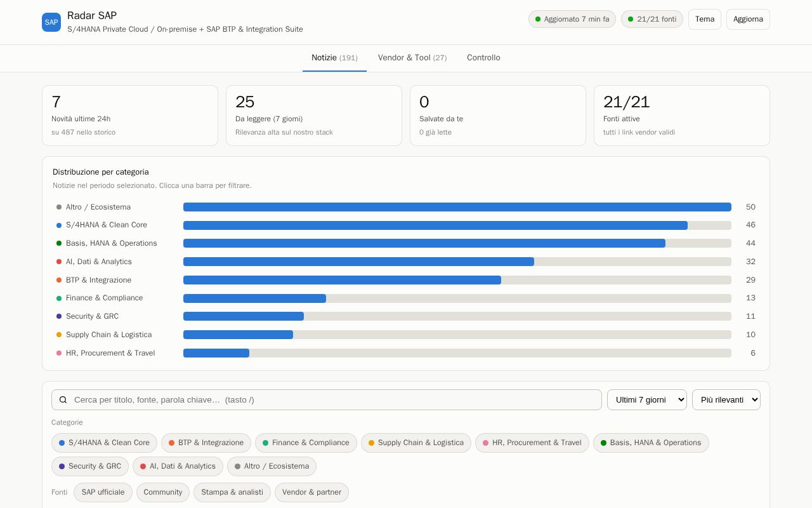The width and height of the screenshot is (812, 508).
Task: Go to the Controllo tab
Action: click(x=483, y=58)
